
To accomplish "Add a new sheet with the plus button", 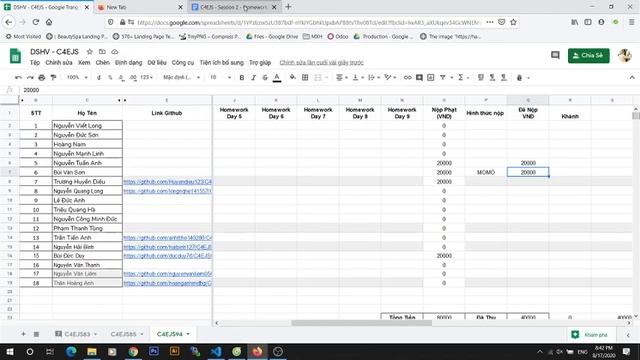I will pyautogui.click(x=23, y=334).
